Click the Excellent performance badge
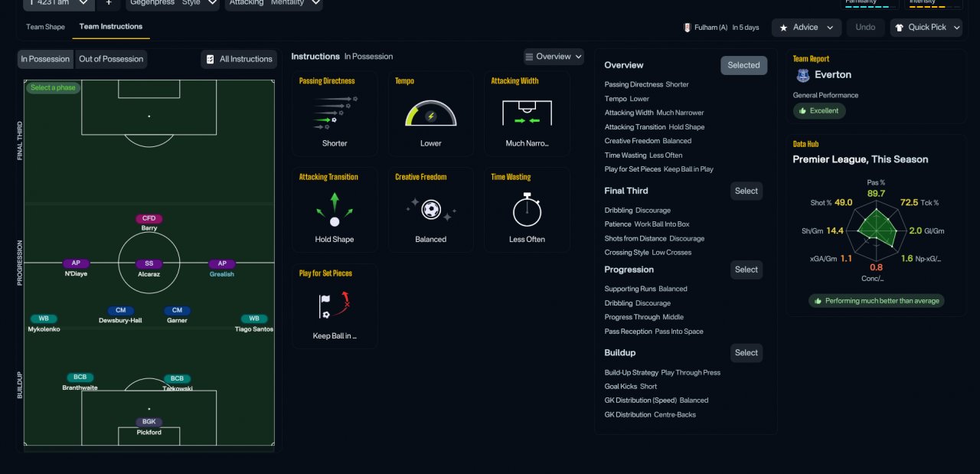Screen dimensions: 980x474 (x=819, y=111)
